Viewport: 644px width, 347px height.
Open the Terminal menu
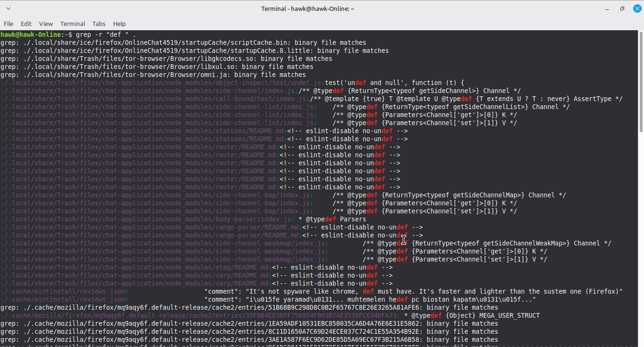click(x=73, y=24)
